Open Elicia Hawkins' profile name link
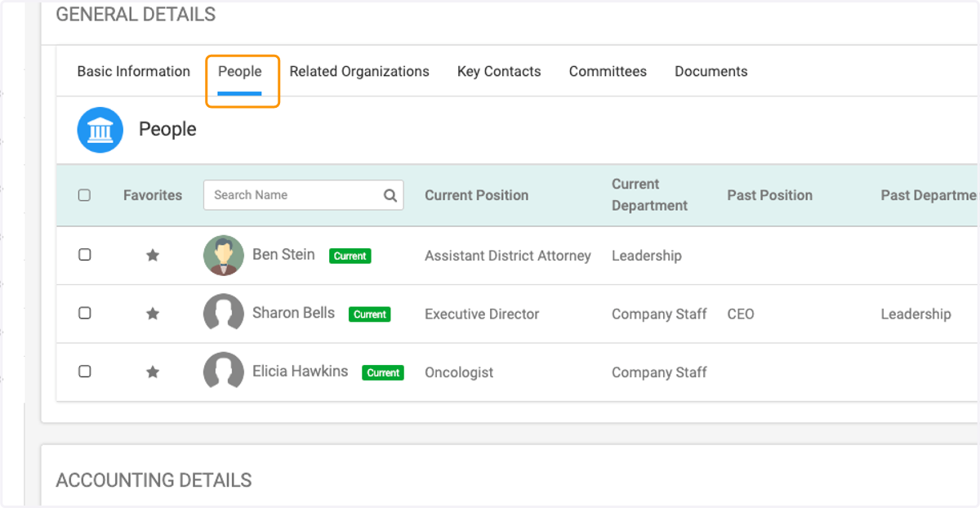Viewport: 980px width, 508px height. (301, 372)
